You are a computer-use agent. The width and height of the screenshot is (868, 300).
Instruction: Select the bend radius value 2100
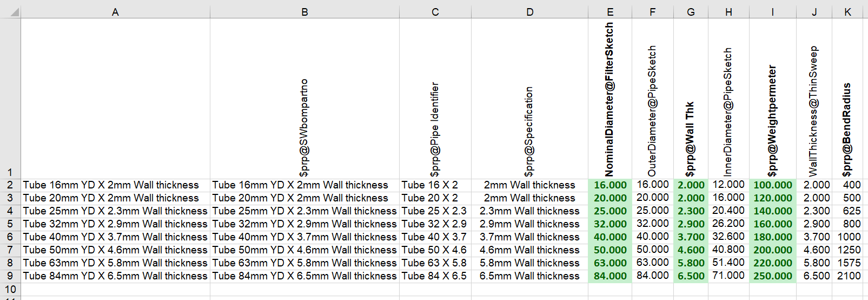pyautogui.click(x=848, y=276)
